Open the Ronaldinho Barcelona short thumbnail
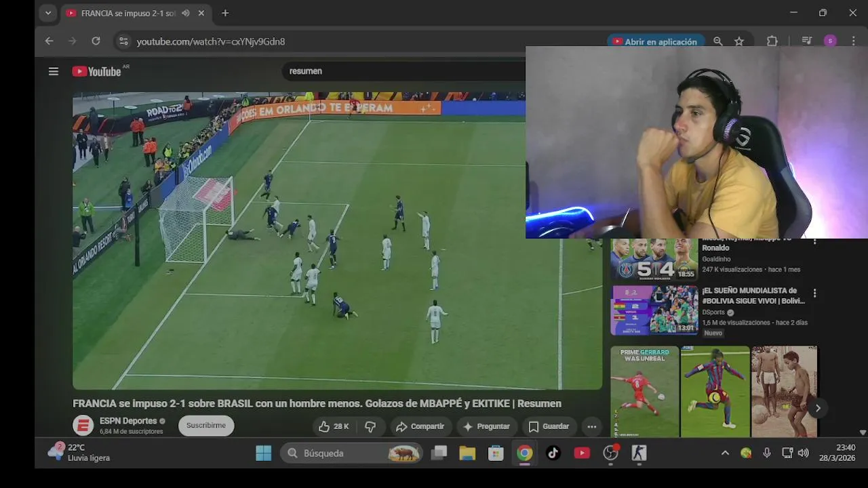The height and width of the screenshot is (488, 868). [x=715, y=392]
